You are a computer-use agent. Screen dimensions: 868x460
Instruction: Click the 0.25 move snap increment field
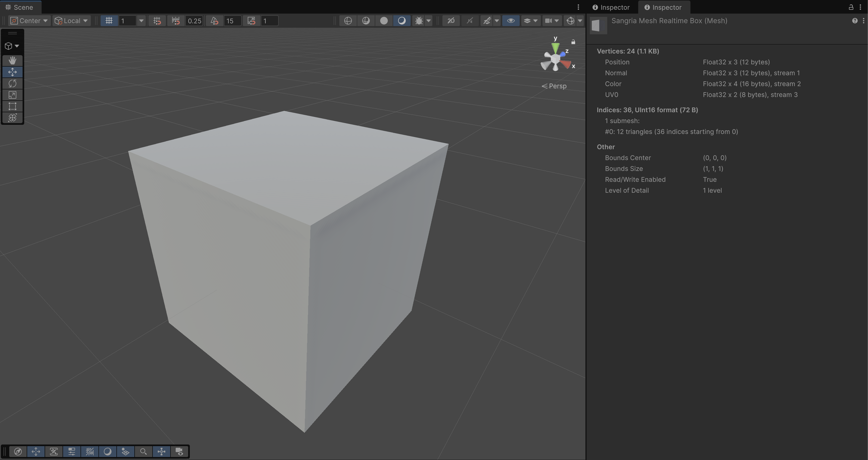click(x=194, y=21)
